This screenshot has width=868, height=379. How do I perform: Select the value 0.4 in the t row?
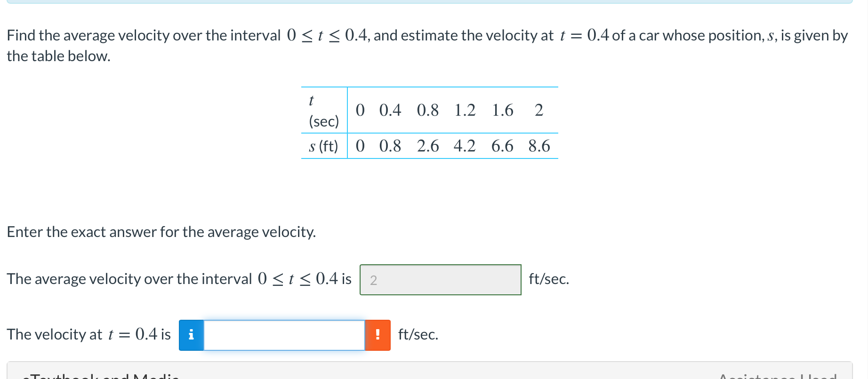(x=390, y=110)
